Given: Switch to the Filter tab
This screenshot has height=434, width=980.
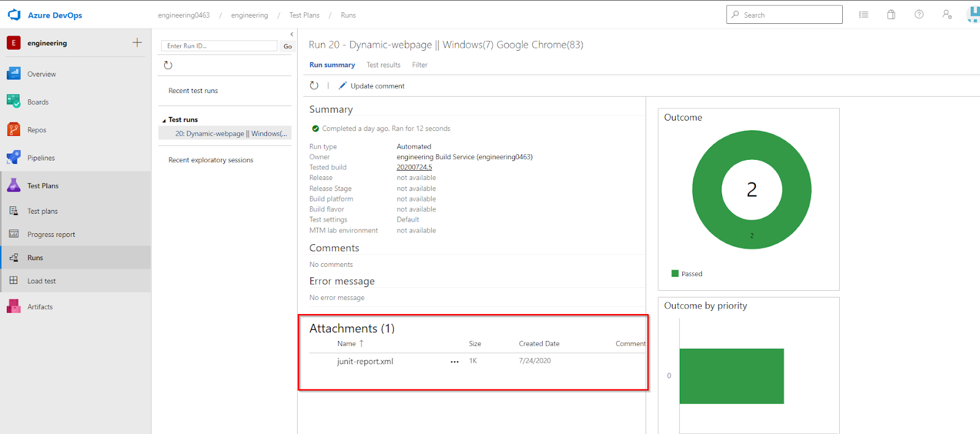Looking at the screenshot, I should pos(420,65).
